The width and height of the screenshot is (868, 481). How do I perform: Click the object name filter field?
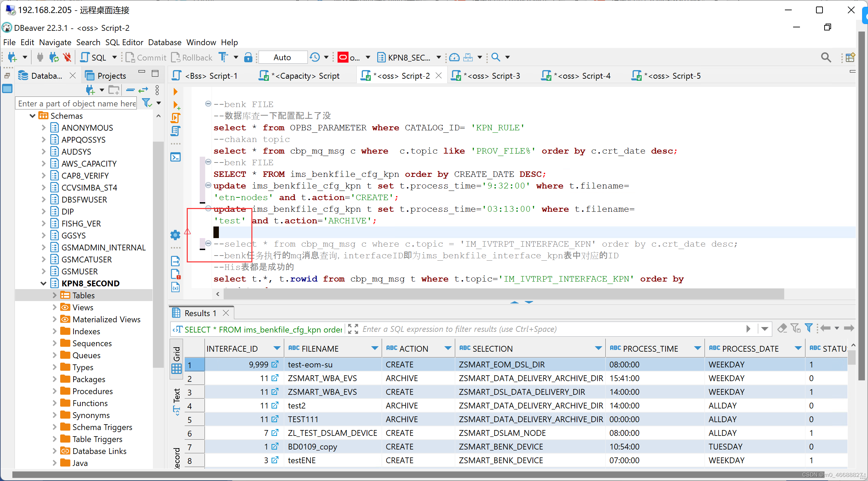76,104
